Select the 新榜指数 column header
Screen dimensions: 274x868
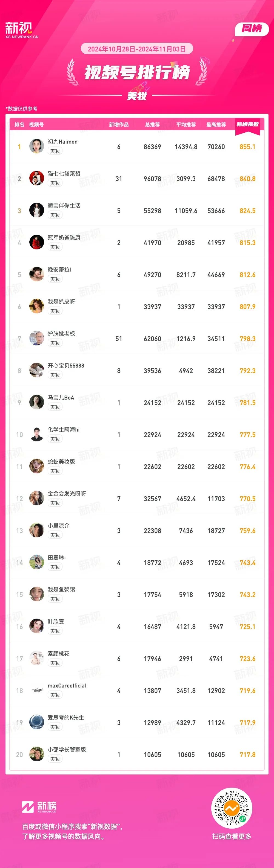(247, 124)
